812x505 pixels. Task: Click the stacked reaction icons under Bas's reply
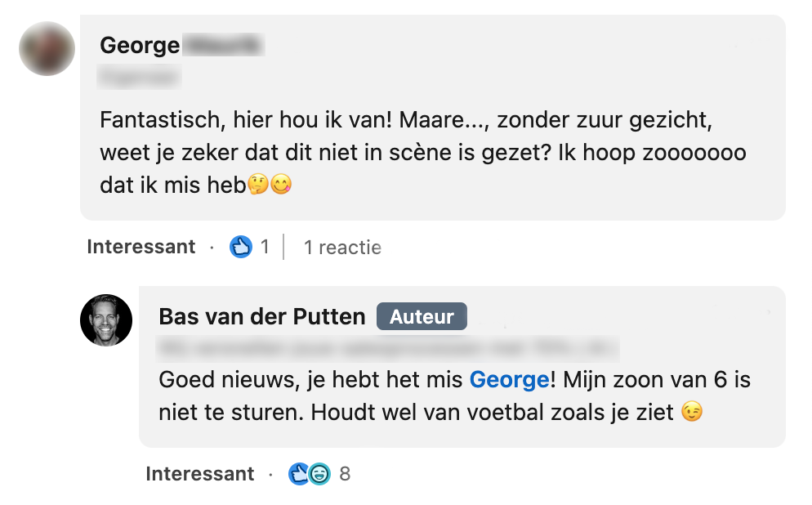pos(308,474)
